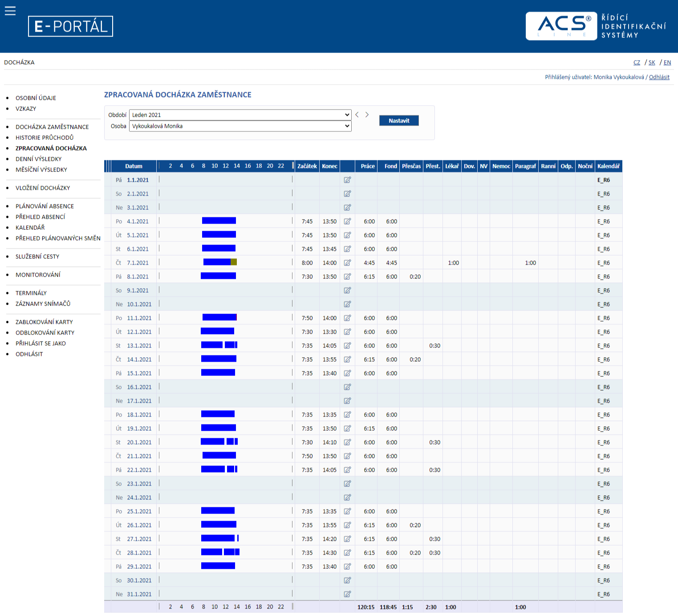Edit attendance for 20.1.2021
The image size is (678, 616).
[347, 442]
